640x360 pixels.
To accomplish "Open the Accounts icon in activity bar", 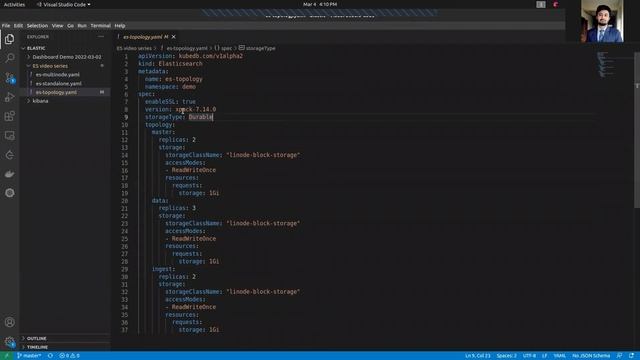I will pyautogui.click(x=9, y=322).
